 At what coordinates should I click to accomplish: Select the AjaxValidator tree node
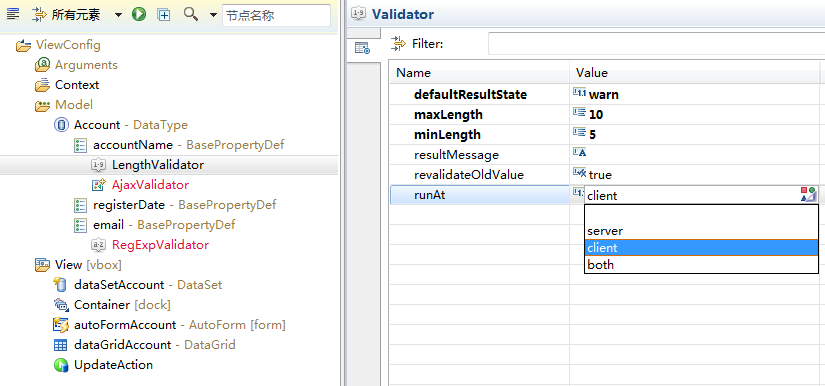(150, 185)
